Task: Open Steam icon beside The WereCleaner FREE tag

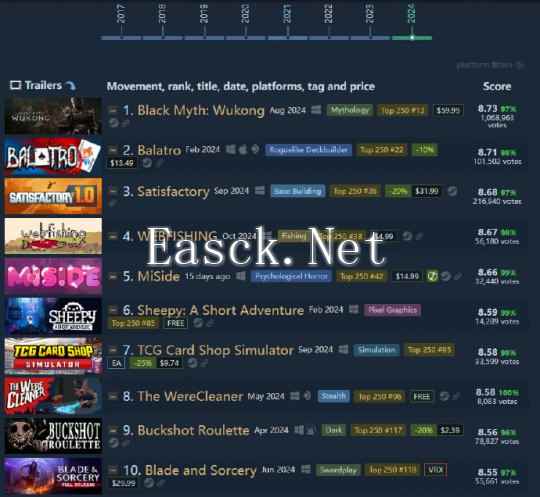Action: point(444,396)
